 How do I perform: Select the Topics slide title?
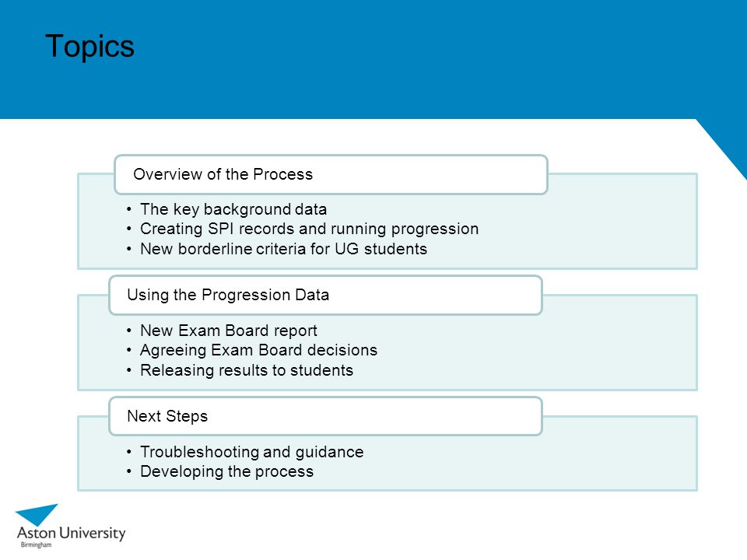[x=89, y=46]
